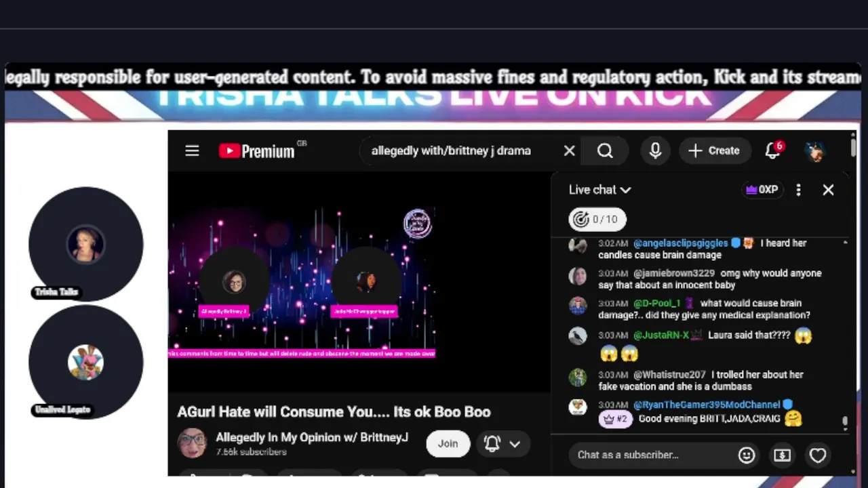This screenshot has width=868, height=488.
Task: Open the notifications bell with 6 badge
Action: (774, 150)
